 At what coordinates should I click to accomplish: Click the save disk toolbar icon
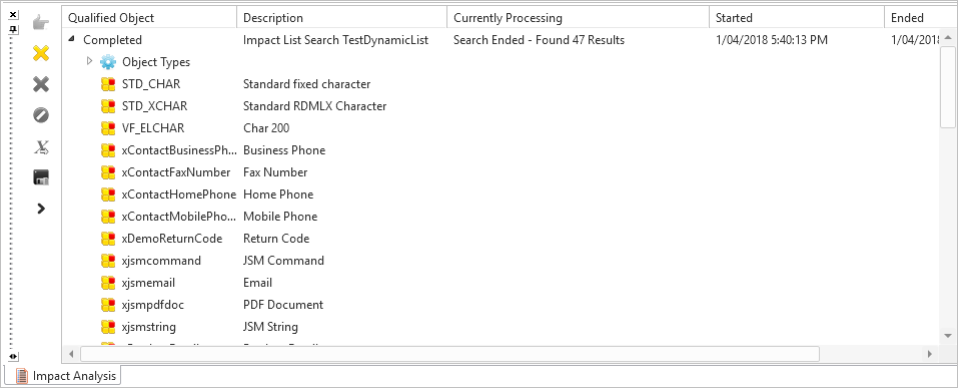41,178
